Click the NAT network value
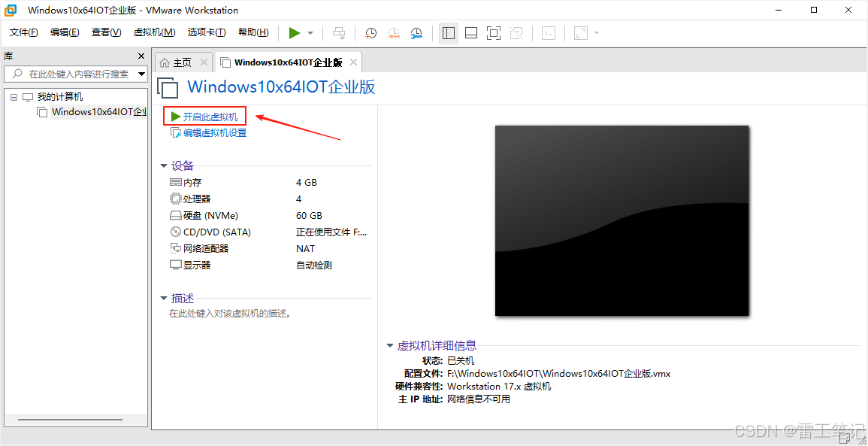The image size is (868, 446). (x=306, y=249)
